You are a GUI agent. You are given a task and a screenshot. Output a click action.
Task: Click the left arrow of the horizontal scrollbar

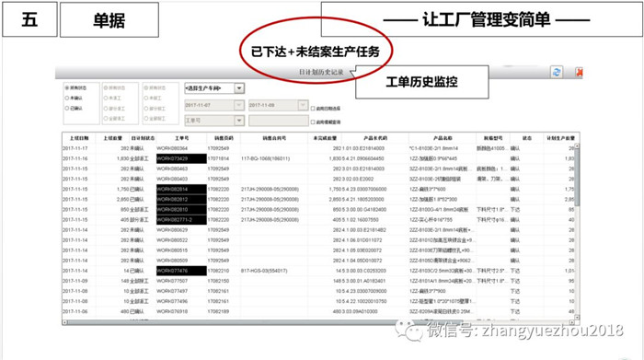[x=65, y=322]
